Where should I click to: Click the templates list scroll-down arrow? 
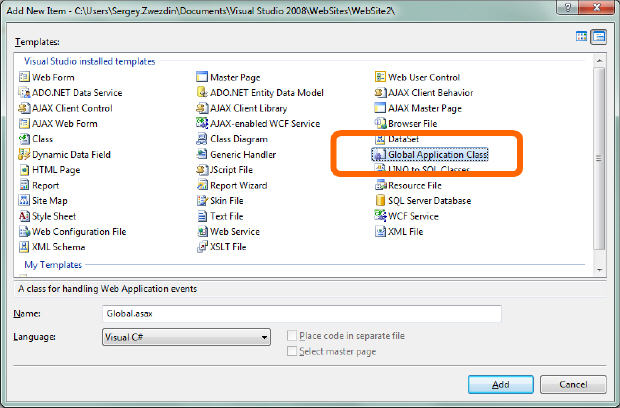pyautogui.click(x=599, y=270)
